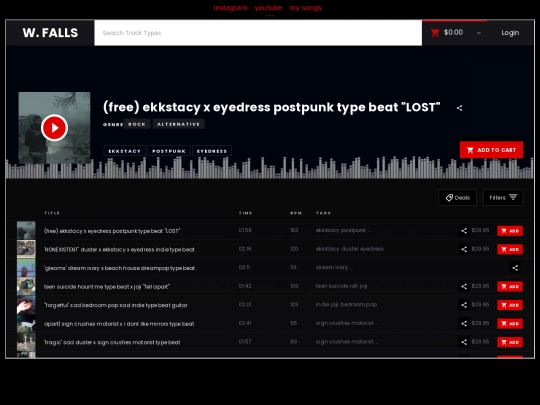
Task: Share the forgetful sad bedroom pop beat
Action: pyautogui.click(x=464, y=305)
